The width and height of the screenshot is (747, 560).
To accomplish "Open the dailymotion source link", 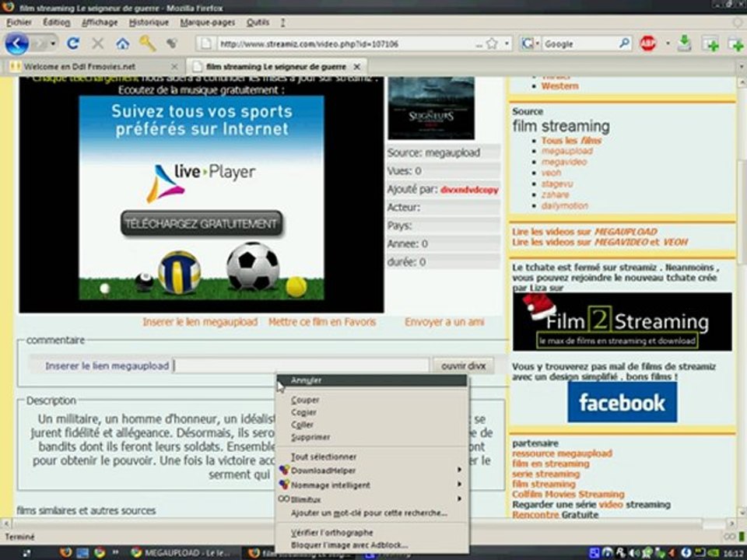I will tap(565, 205).
